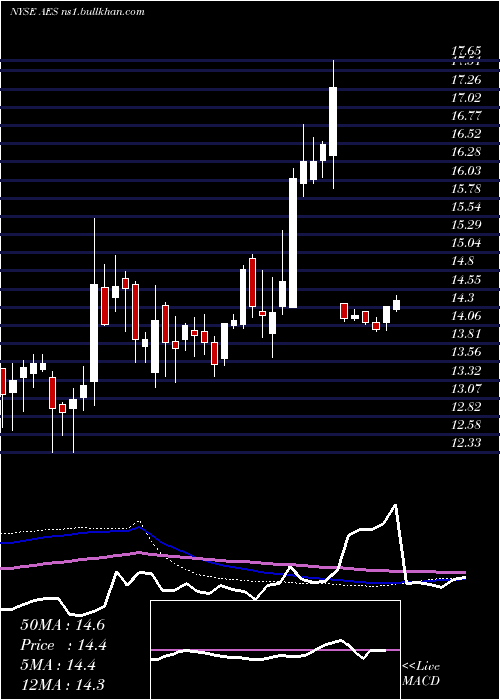Select the 12.82 price level label
Viewport: 500px width, 700px height.
pos(467,407)
